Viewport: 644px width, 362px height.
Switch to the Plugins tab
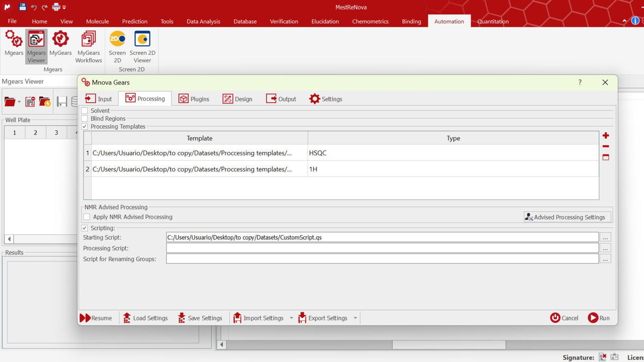[194, 99]
